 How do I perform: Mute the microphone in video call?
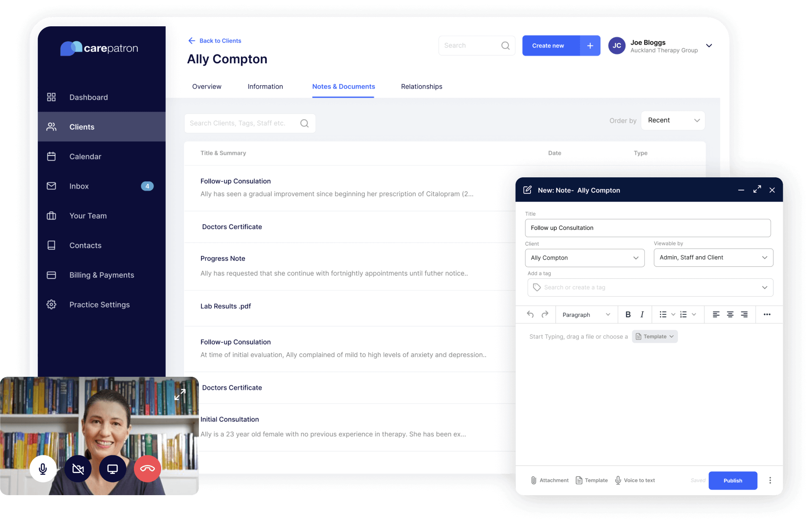coord(43,469)
